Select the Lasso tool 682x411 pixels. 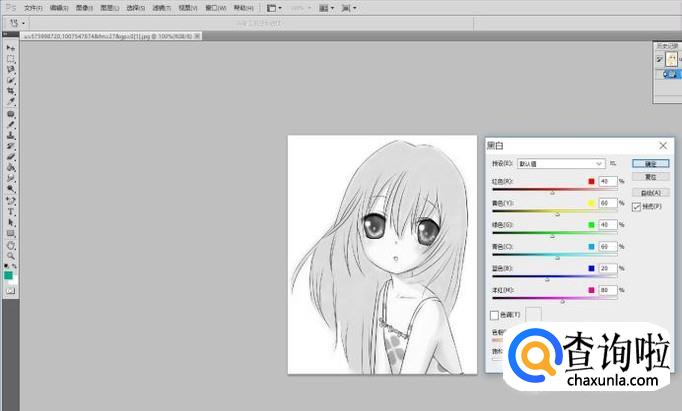11,70
